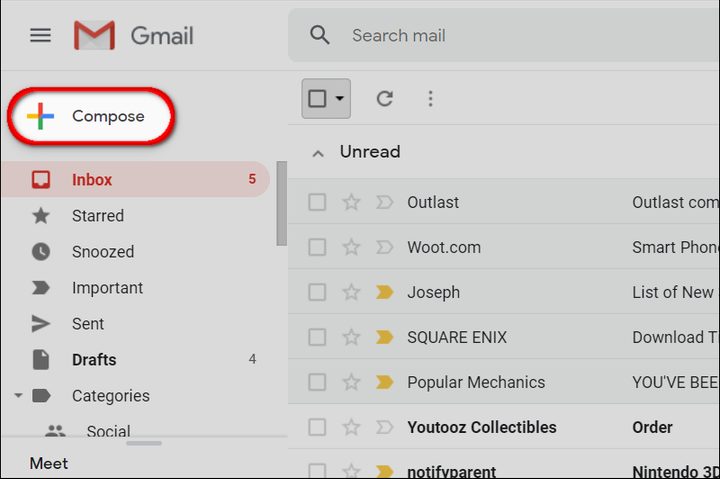Click the Social people icon

55,430
